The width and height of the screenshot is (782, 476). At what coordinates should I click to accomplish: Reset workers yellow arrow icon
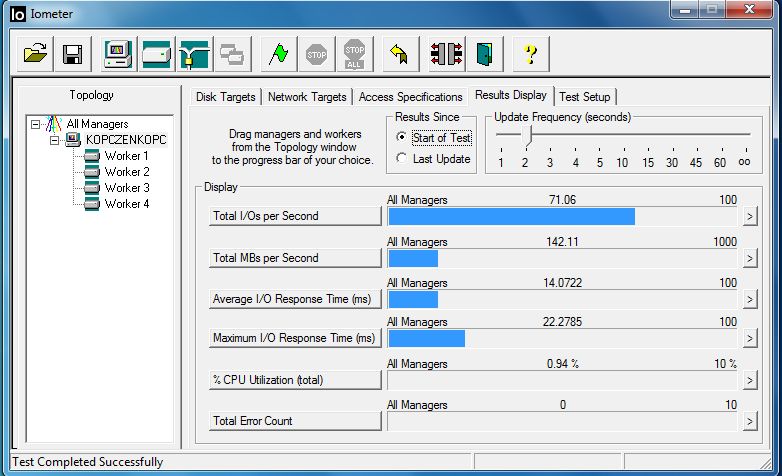(400, 53)
